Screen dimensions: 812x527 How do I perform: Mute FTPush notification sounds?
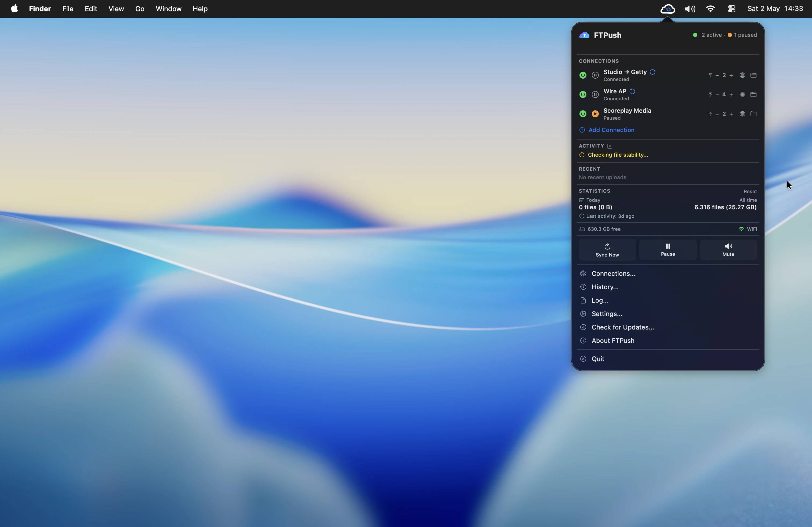(728, 250)
